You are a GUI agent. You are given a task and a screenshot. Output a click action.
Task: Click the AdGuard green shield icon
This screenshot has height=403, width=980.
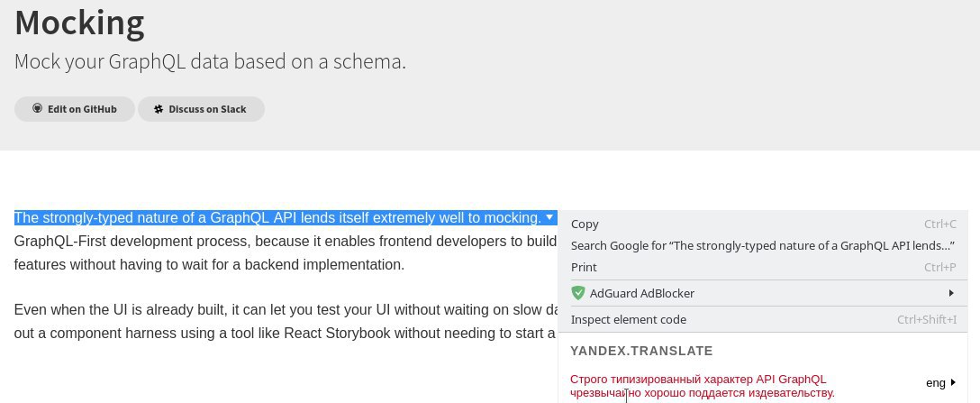point(578,293)
